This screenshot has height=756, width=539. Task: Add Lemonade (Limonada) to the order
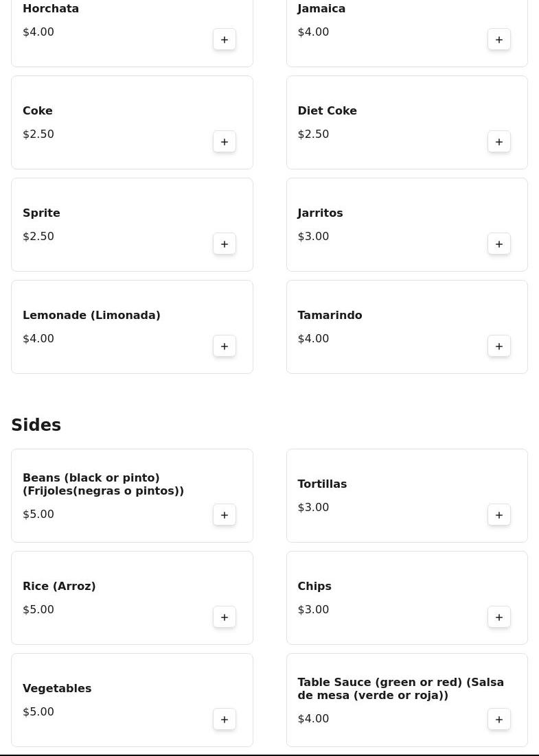[225, 346]
